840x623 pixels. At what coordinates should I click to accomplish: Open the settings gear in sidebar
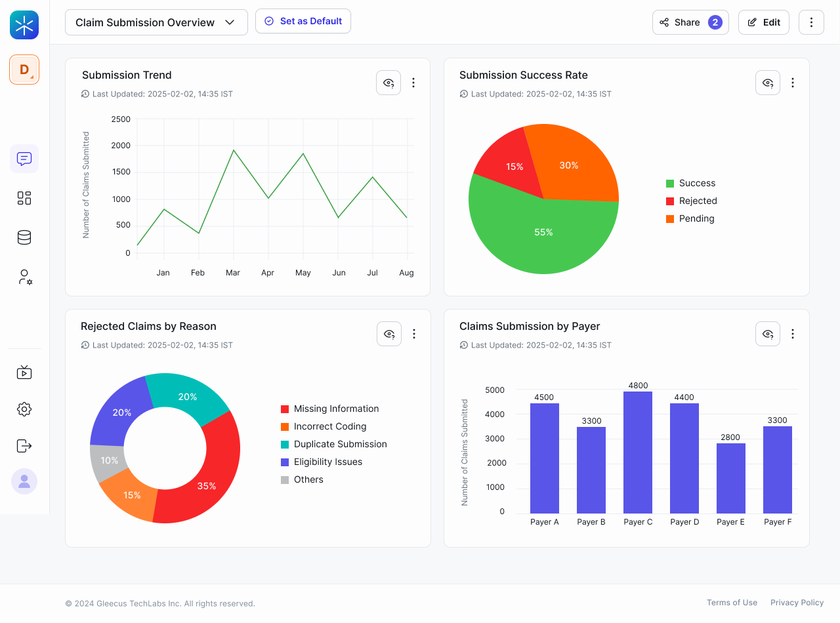[x=24, y=409]
